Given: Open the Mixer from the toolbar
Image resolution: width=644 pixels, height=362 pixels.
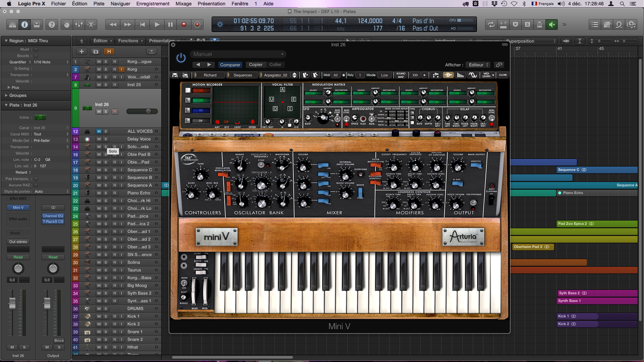Looking at the screenshot, I should (79, 24).
